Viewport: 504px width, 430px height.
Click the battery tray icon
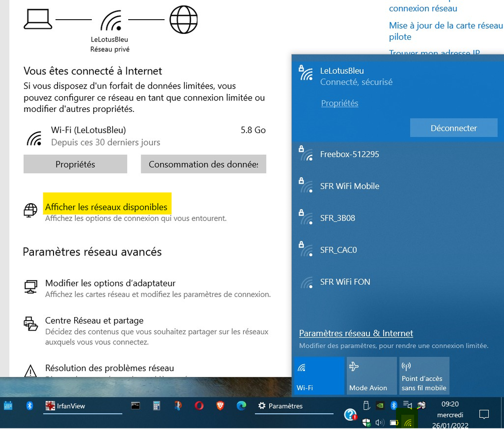(x=394, y=422)
